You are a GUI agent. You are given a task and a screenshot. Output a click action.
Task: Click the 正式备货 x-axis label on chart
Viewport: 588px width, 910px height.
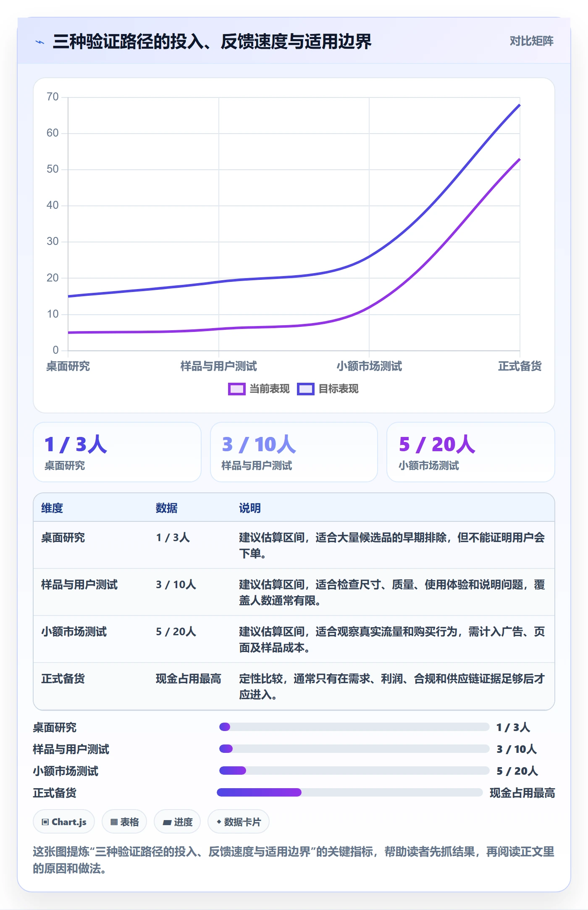tap(520, 366)
